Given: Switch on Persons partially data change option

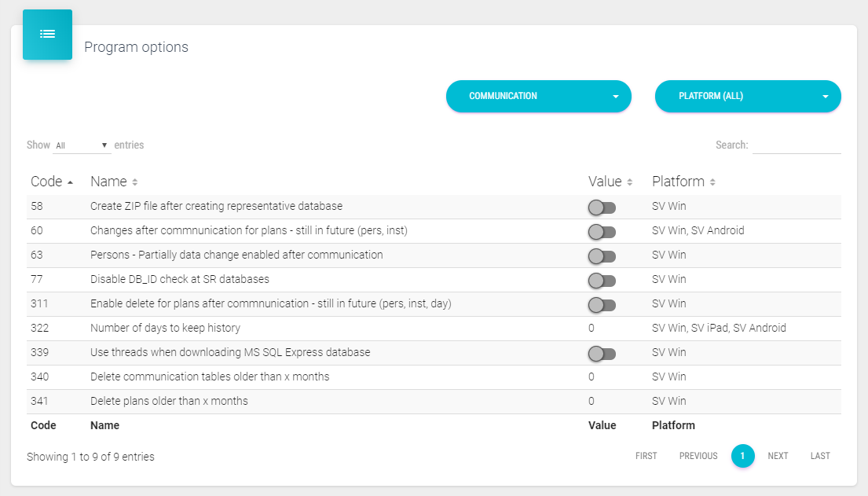Looking at the screenshot, I should click(x=602, y=256).
